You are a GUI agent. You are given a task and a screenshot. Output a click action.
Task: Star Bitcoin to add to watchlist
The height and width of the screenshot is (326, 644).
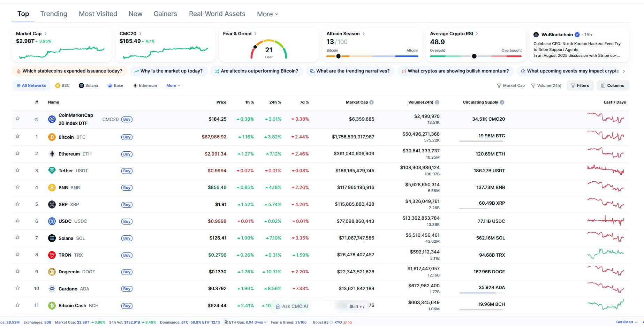17,137
